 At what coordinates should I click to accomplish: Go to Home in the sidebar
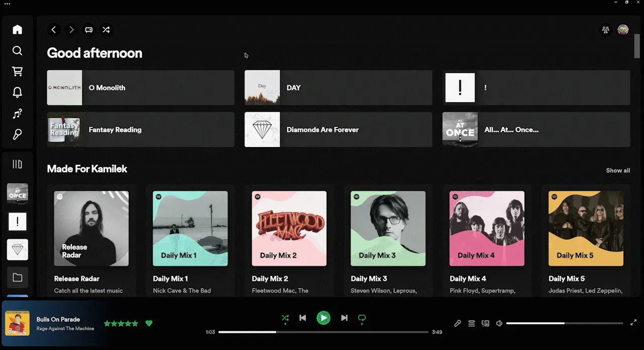tap(18, 30)
